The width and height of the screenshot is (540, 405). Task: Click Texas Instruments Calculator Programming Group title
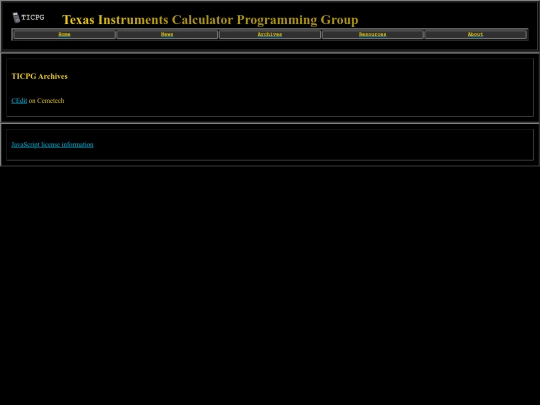(x=210, y=20)
